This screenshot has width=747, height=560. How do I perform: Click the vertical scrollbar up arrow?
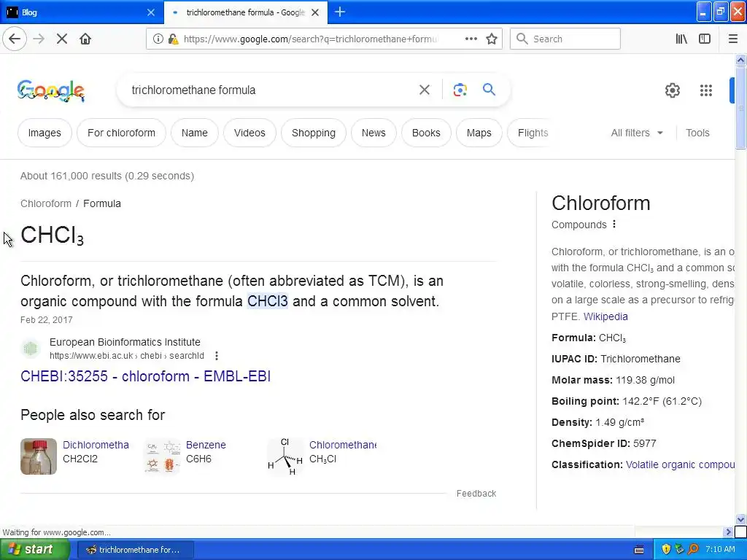pos(740,60)
